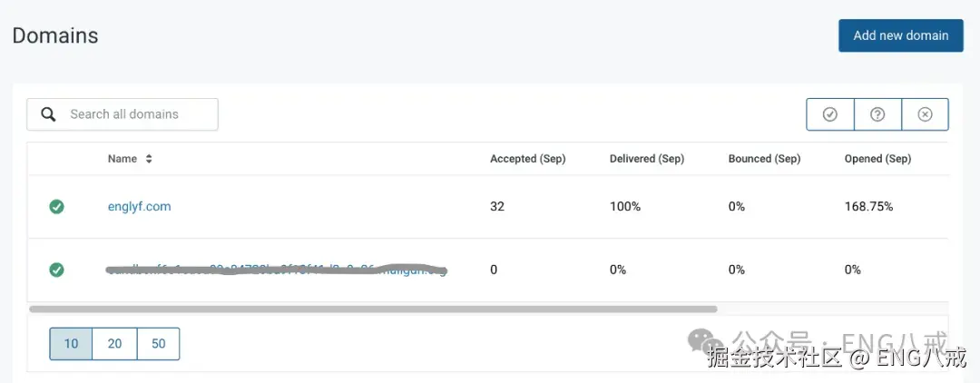The image size is (980, 383).
Task: Show 50 domains per page
Action: [158, 344]
